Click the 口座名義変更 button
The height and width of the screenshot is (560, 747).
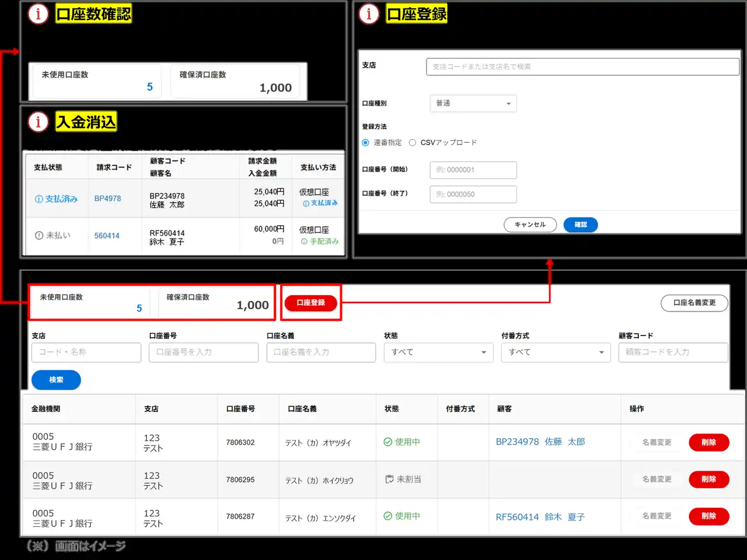point(694,303)
